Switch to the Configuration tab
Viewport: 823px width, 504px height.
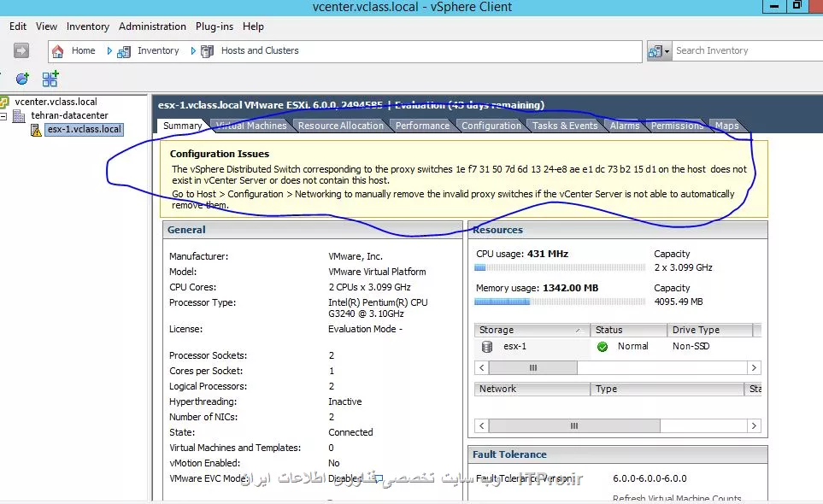(x=491, y=126)
